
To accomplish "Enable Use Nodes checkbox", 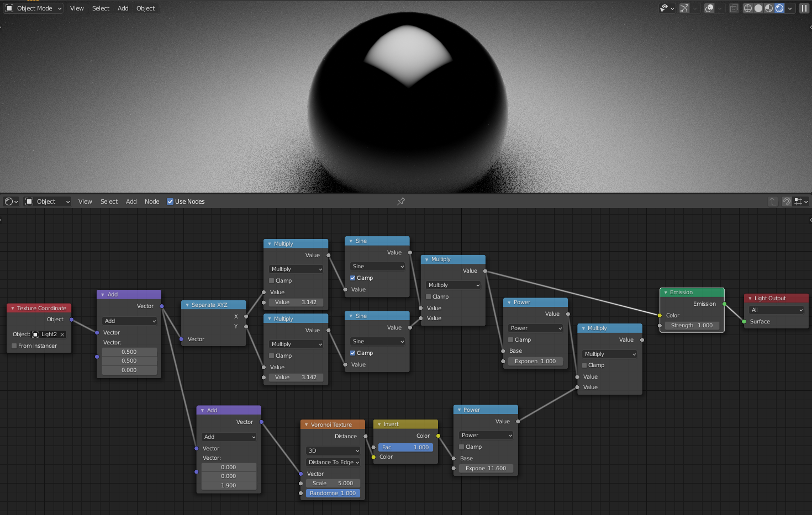I will pos(170,201).
